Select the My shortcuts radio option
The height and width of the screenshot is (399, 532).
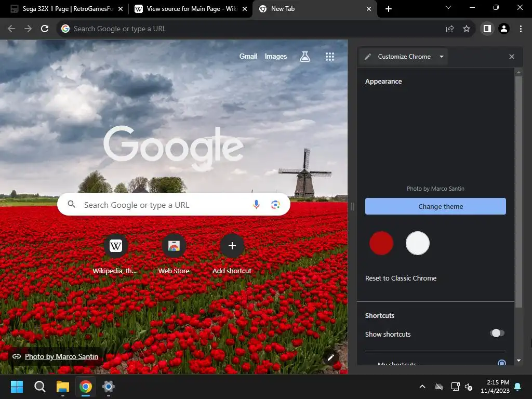tap(501, 363)
